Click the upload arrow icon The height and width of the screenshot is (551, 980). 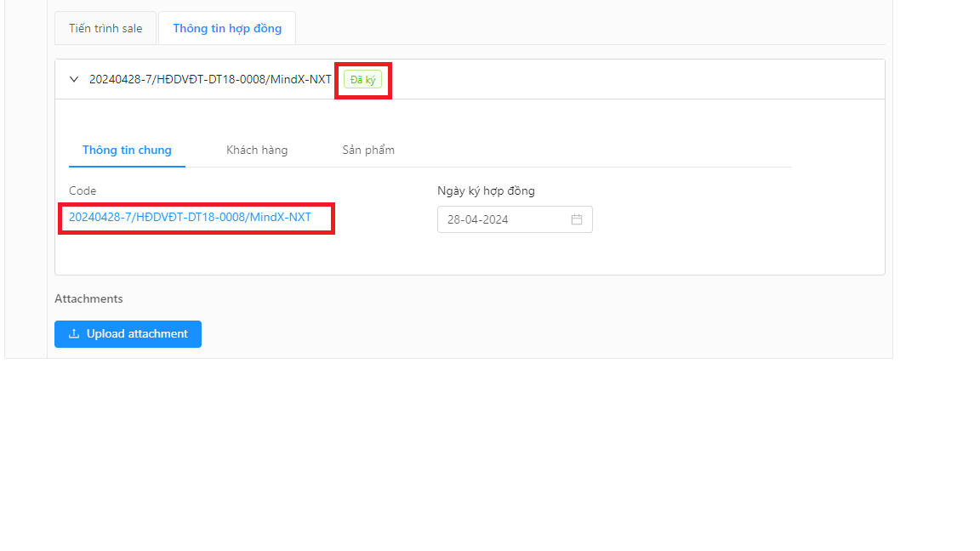click(x=74, y=334)
